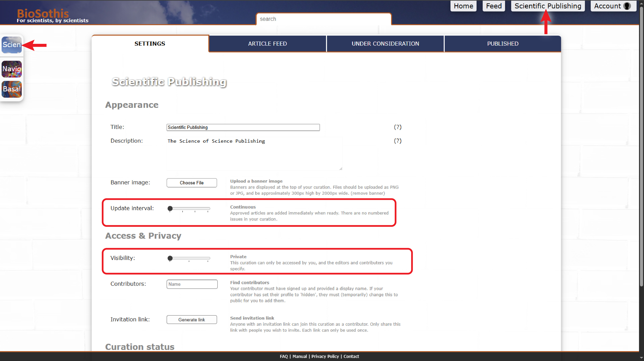Open the Manual link in footer
This screenshot has height=361, width=644.
coord(299,356)
